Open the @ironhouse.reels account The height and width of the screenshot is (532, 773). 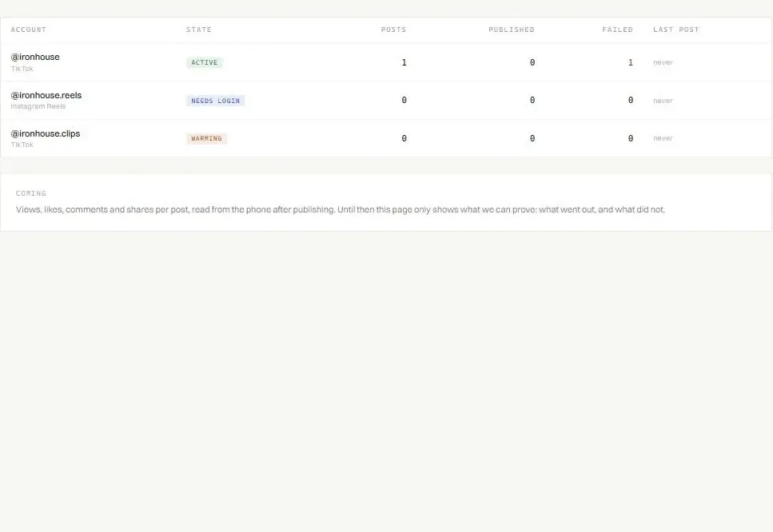(x=46, y=95)
